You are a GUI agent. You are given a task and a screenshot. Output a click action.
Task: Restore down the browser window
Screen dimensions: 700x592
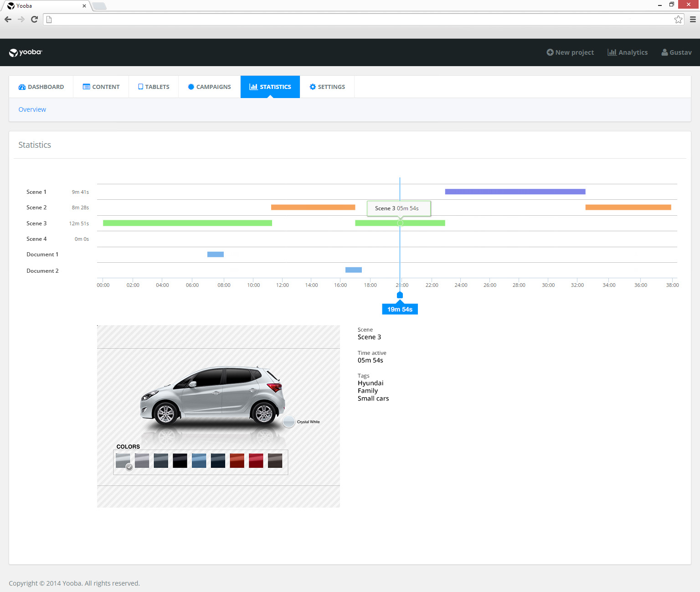point(671,5)
